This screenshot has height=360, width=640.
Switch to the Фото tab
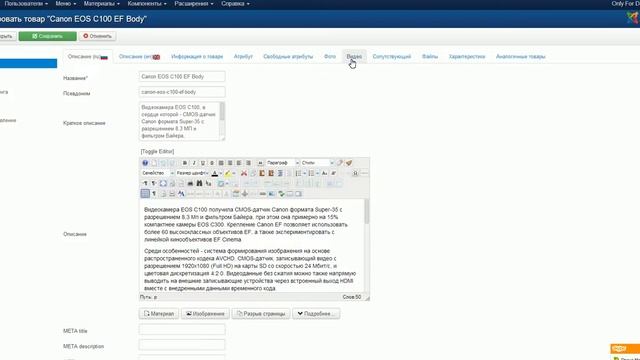pos(330,56)
